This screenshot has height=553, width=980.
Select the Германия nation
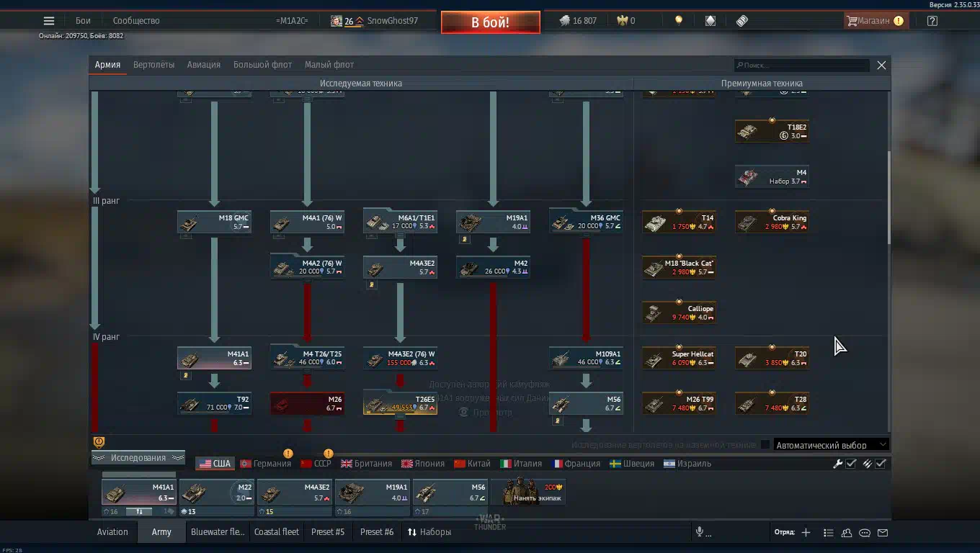pyautogui.click(x=265, y=464)
